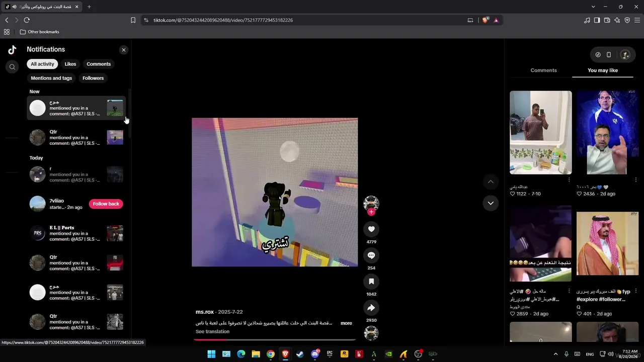The image size is (644, 362).
Task: Go to previous video with up arrow
Action: [x=491, y=182]
